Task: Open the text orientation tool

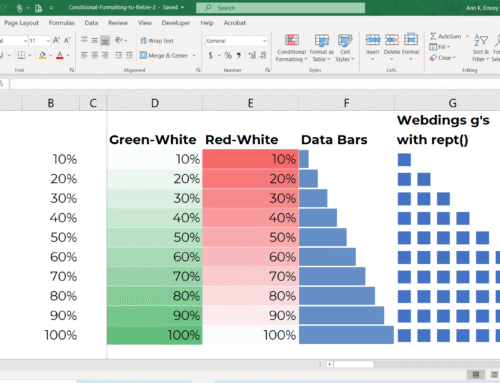Action: (x=119, y=40)
